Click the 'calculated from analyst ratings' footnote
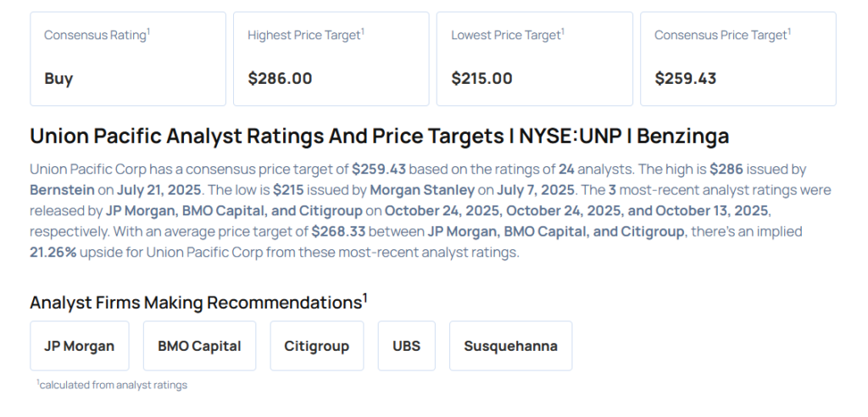The height and width of the screenshot is (417, 868). [x=112, y=385]
